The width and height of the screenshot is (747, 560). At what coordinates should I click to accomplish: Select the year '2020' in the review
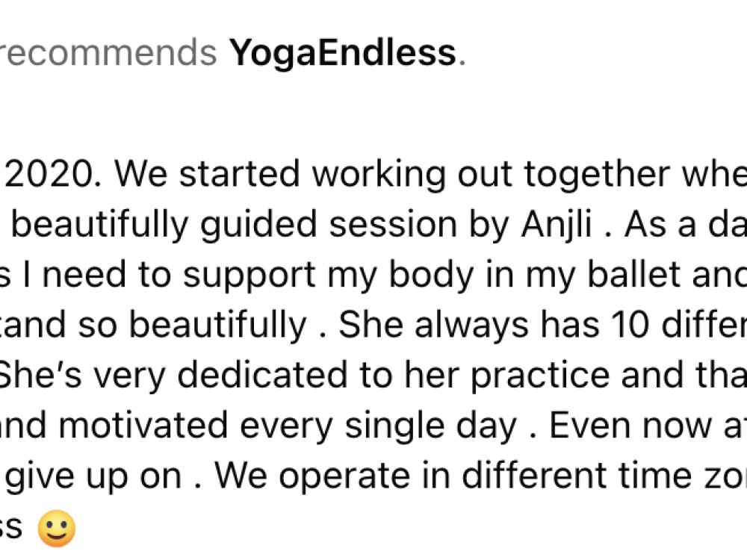coord(49,174)
